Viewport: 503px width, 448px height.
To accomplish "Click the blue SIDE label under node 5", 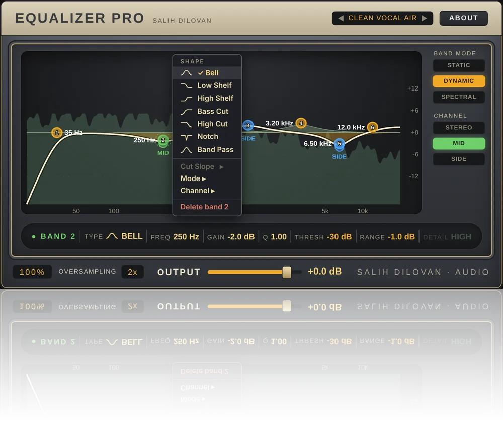I will [x=339, y=157].
